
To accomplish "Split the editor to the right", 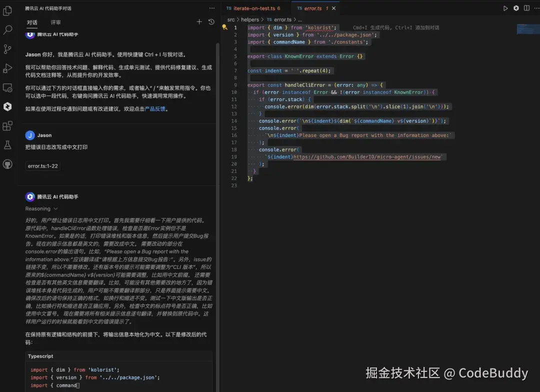I will (x=526, y=8).
